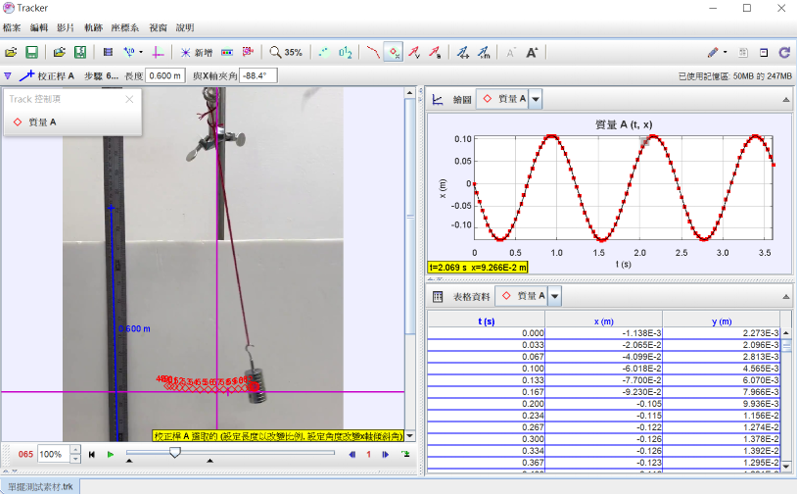The width and height of the screenshot is (797, 494).
Task: Increase font size with large A icon
Action: [532, 52]
